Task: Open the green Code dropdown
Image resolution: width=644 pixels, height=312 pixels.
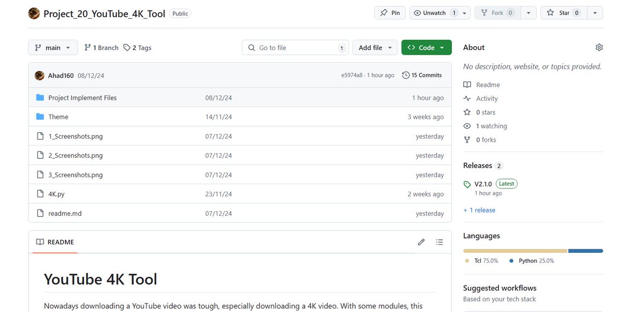Action: 426,48
